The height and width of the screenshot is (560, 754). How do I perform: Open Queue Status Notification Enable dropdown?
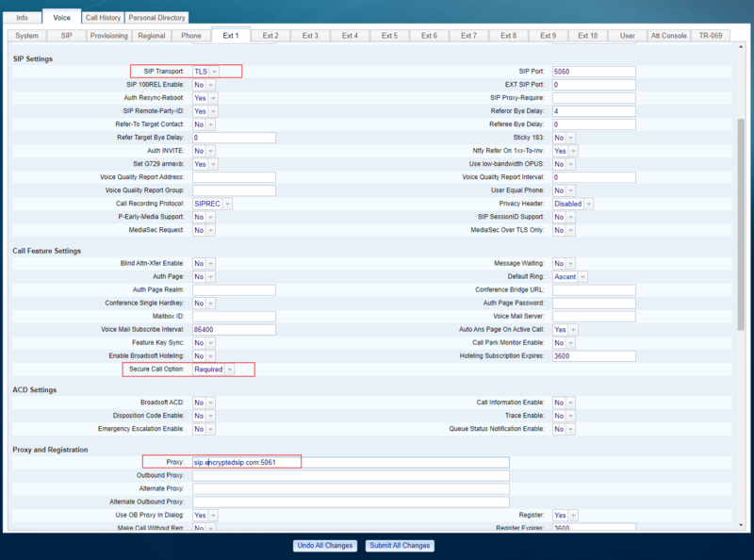tap(564, 429)
